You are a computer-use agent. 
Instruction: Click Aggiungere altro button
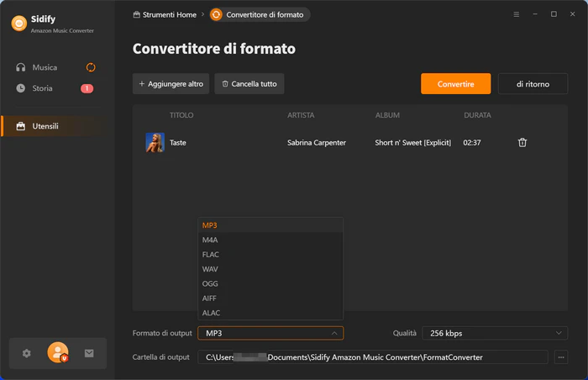pos(171,84)
